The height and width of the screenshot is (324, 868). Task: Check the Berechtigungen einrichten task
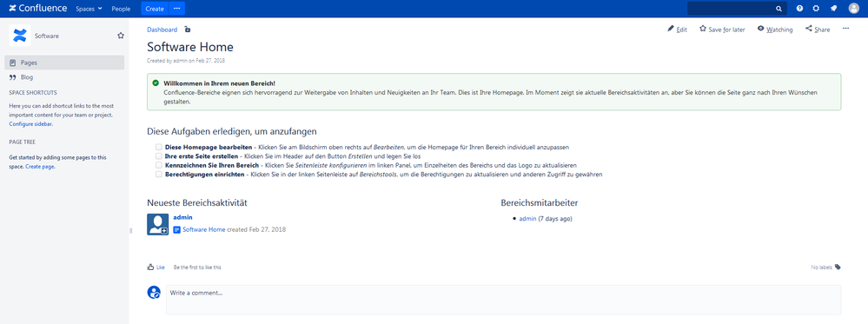(159, 174)
